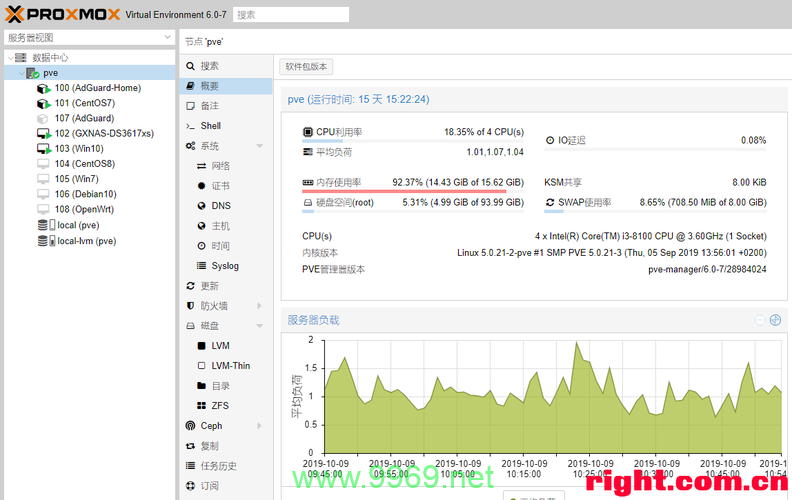Click the 107 (AdGuard) stopped container icon
This screenshot has width=792, height=500.
click(42, 119)
